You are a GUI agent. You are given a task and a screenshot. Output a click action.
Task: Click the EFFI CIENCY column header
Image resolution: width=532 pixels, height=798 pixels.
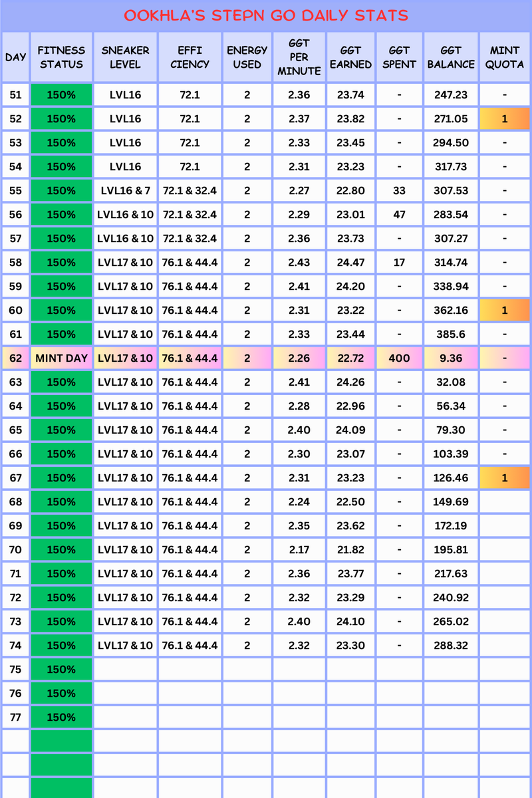tap(190, 57)
